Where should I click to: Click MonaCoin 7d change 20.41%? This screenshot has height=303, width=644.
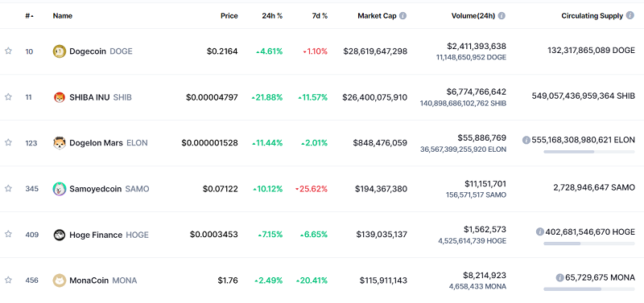click(312, 280)
